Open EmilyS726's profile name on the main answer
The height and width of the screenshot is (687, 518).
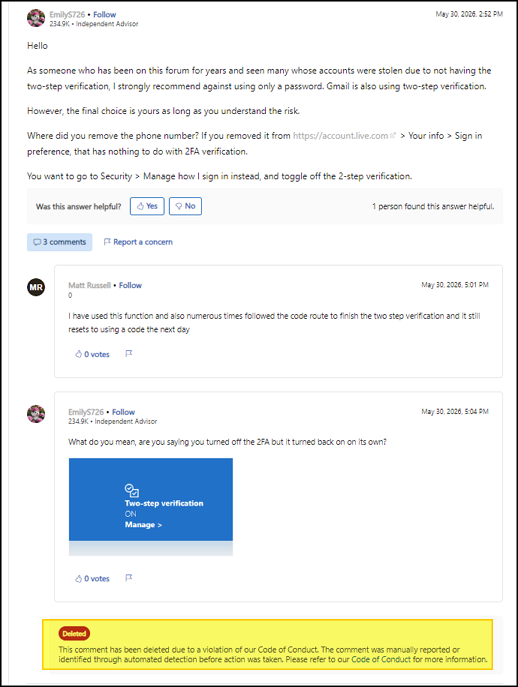(x=67, y=14)
